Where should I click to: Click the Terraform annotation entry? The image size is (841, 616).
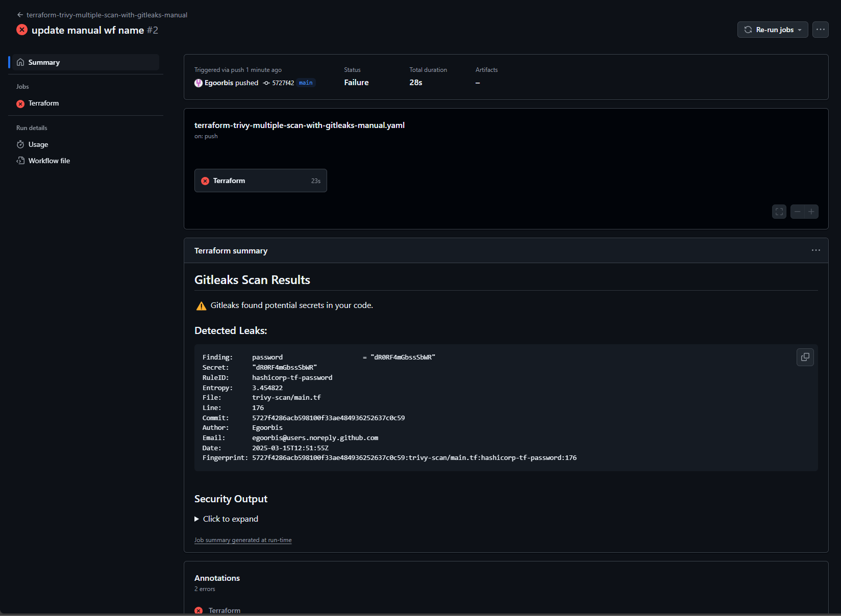coord(224,610)
